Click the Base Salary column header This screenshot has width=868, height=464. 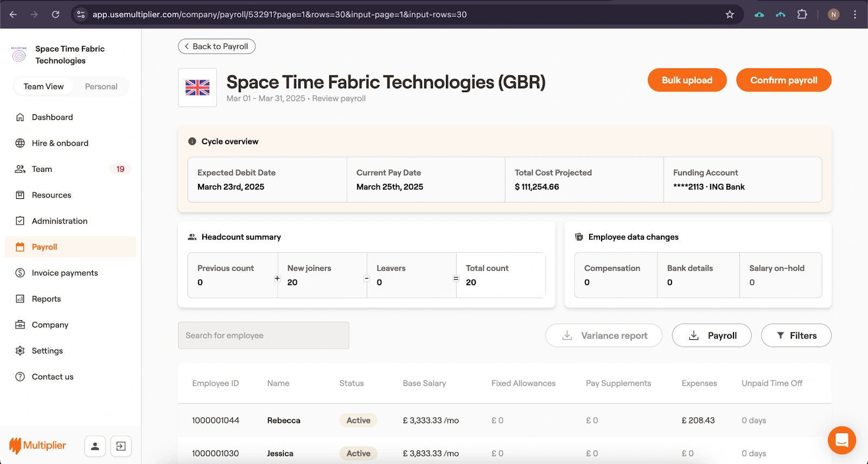click(424, 383)
